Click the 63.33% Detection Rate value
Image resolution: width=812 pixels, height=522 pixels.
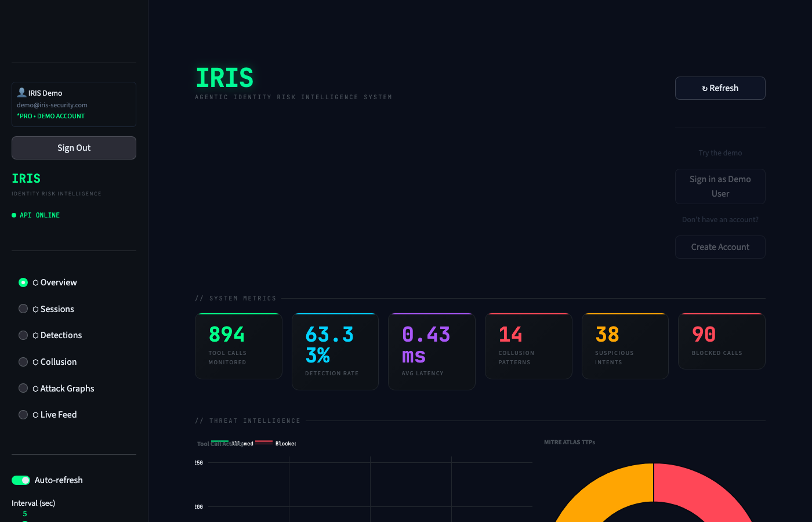[329, 345]
